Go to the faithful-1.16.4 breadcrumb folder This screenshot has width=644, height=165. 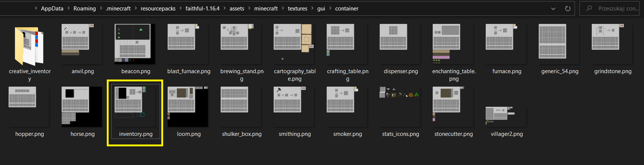[x=202, y=8]
